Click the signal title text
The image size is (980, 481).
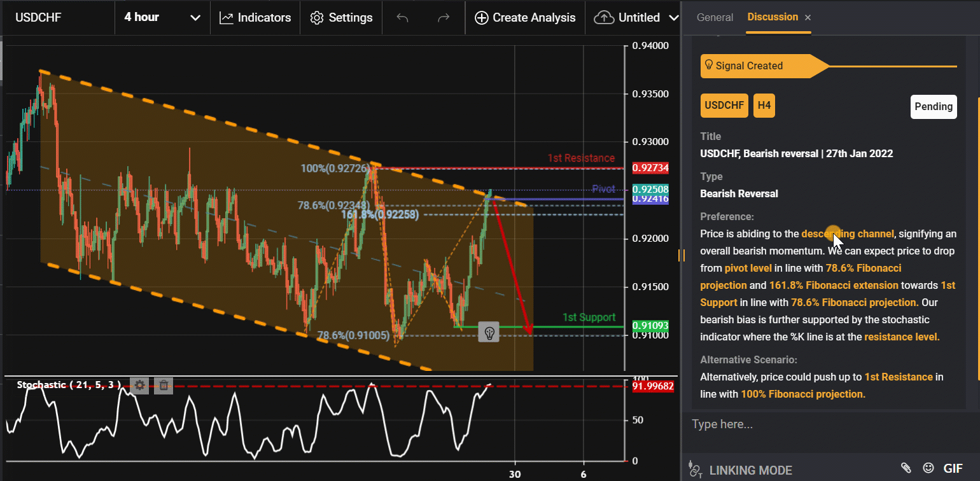[x=796, y=153]
